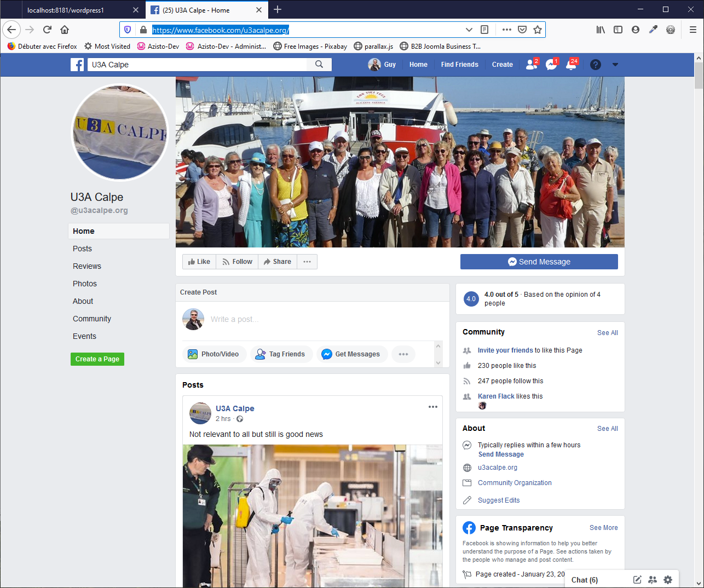Open Firefox hamburger application menu
The width and height of the screenshot is (704, 588).
(x=693, y=30)
